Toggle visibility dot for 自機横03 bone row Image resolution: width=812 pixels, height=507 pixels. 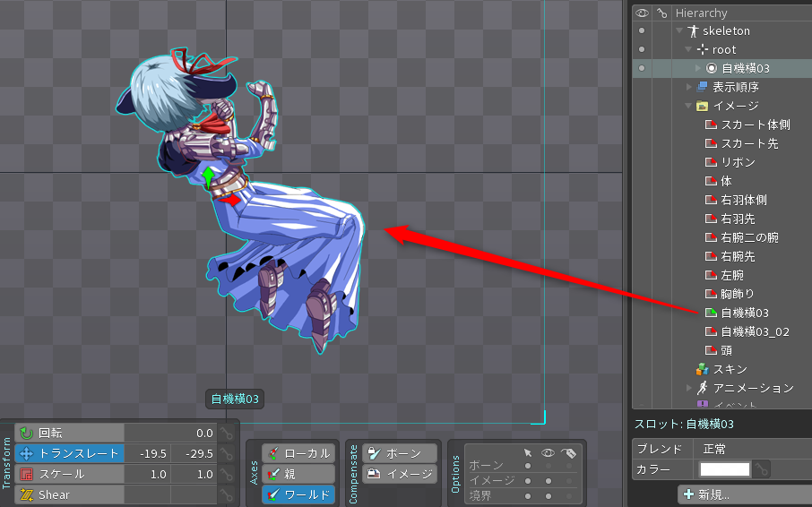click(642, 68)
